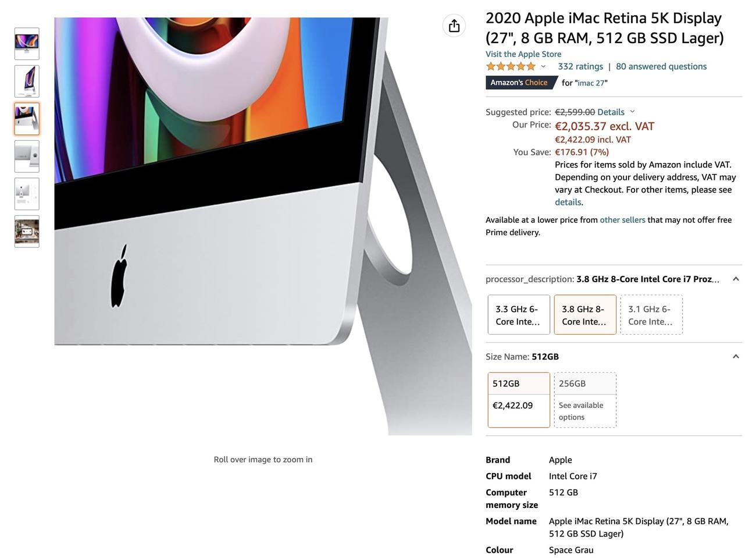
Task: Expand the Suggested price Details chevron
Action: [633, 112]
